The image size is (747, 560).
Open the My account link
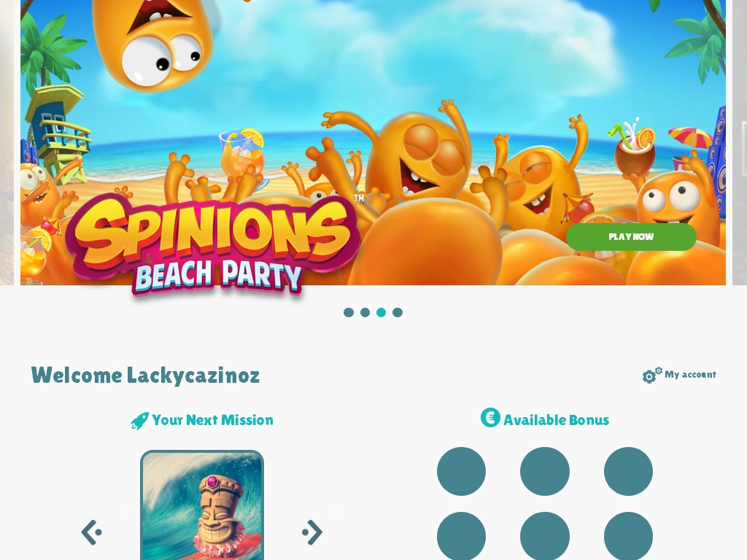690,374
